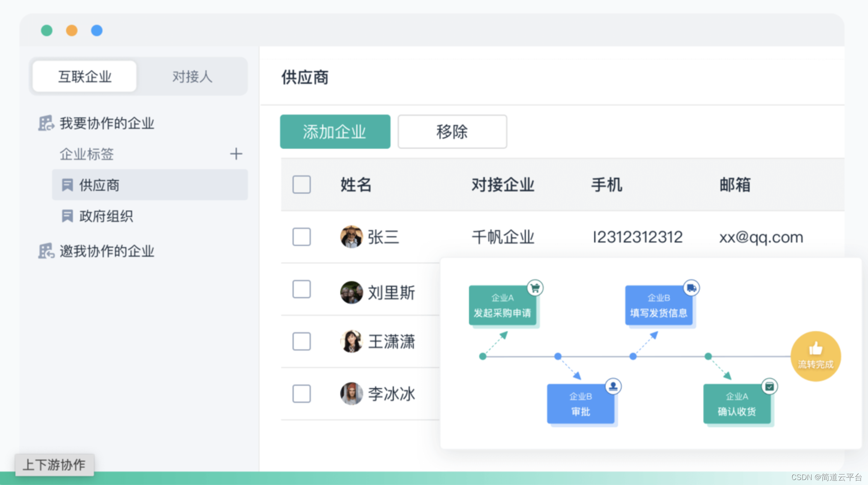The height and width of the screenshot is (485, 868).
Task: Click the shopping cart icon on purchase request
Action: [535, 288]
